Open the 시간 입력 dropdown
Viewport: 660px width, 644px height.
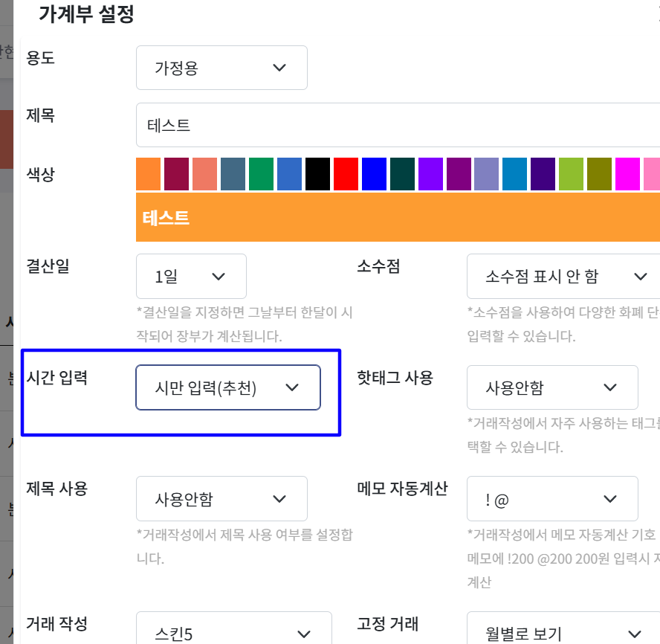pyautogui.click(x=227, y=387)
